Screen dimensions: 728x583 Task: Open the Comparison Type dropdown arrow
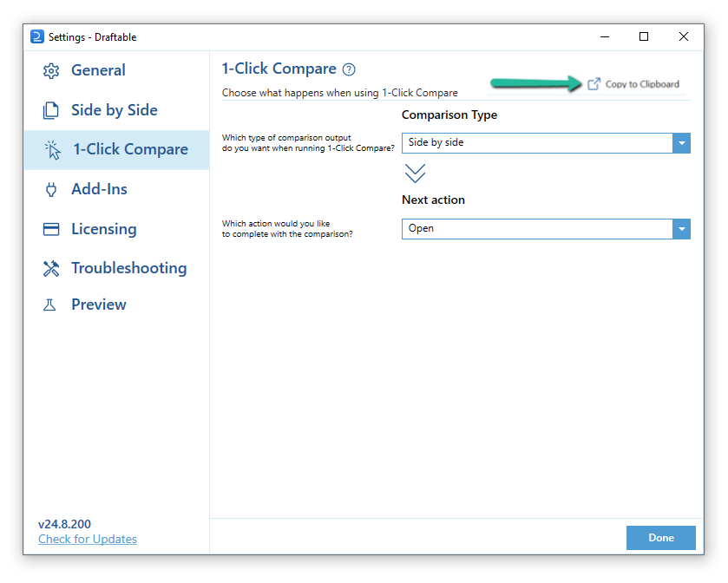point(681,143)
